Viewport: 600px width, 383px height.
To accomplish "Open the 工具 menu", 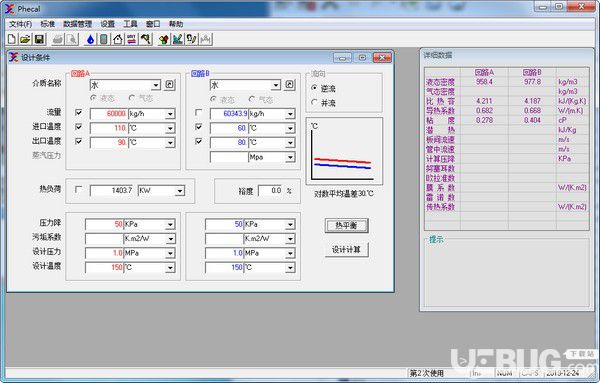I will point(130,24).
